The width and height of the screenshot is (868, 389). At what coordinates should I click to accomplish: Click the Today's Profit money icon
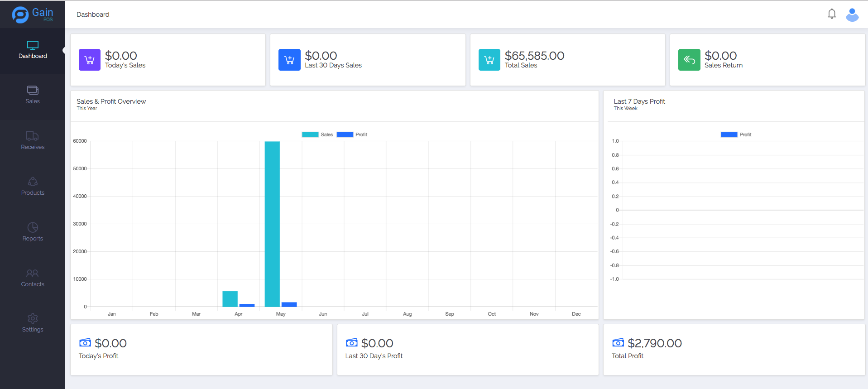(x=85, y=343)
